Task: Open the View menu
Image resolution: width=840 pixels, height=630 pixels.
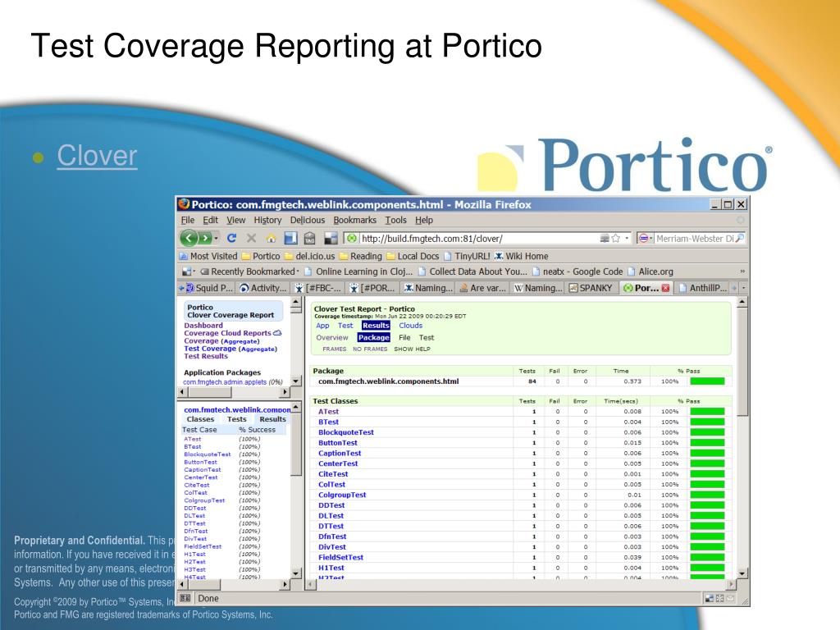Action: (235, 220)
